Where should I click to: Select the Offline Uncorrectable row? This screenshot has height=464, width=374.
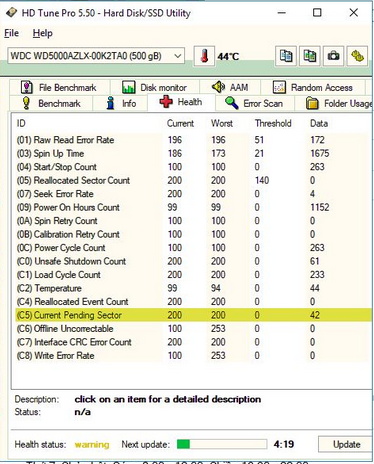193,329
